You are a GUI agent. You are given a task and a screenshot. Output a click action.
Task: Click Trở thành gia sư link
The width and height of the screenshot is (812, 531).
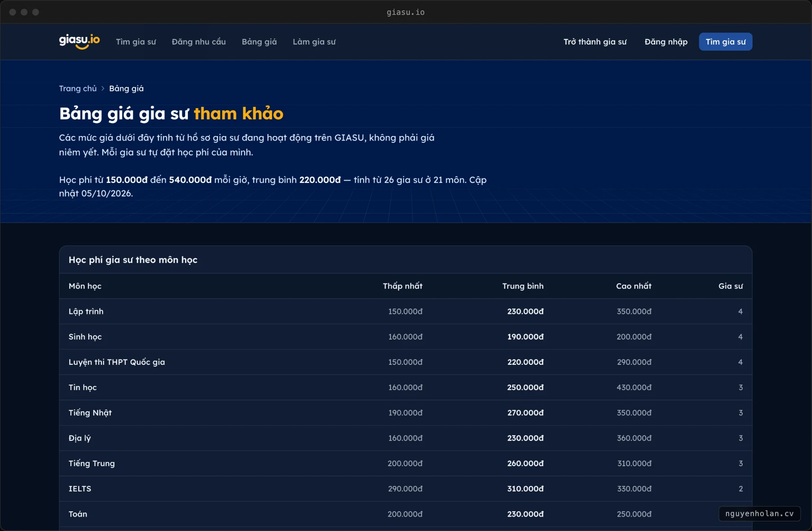click(595, 42)
